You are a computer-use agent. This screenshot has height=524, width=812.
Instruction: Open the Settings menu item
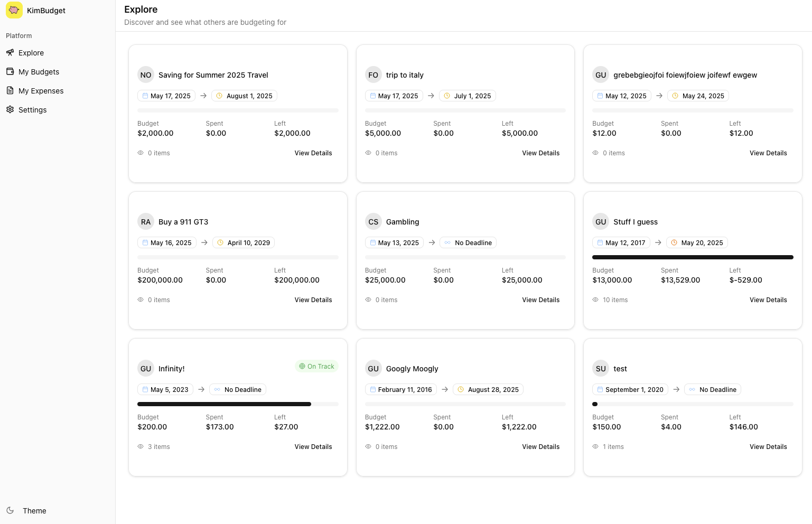[32, 110]
